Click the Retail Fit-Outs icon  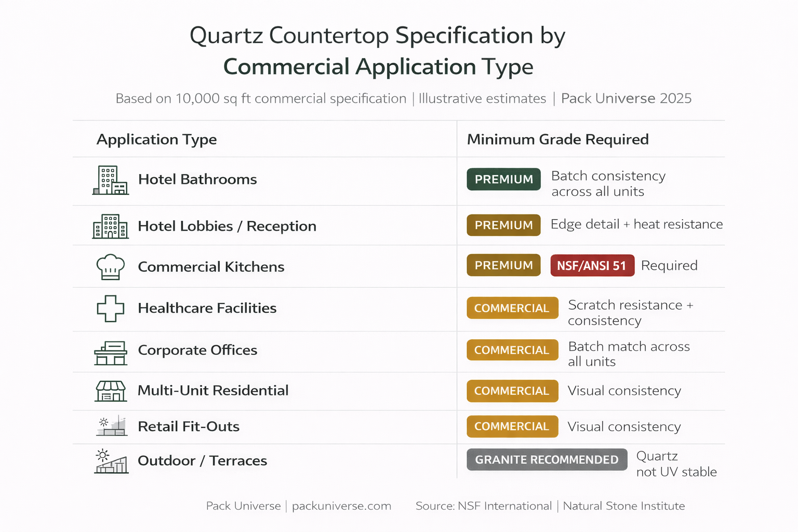point(112,426)
